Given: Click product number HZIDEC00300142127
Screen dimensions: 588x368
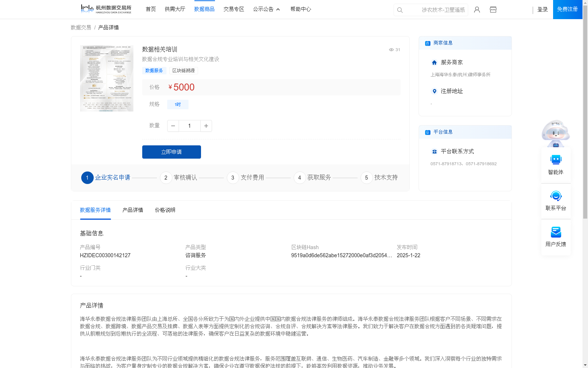Looking at the screenshot, I should point(105,255).
